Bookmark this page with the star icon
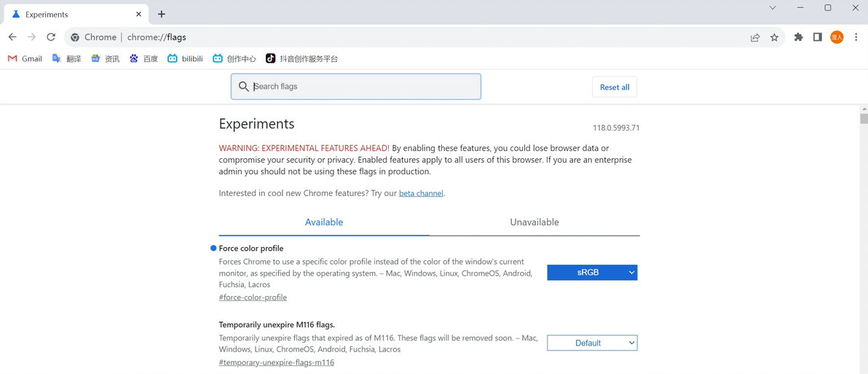This screenshot has height=374, width=868. coord(774,37)
